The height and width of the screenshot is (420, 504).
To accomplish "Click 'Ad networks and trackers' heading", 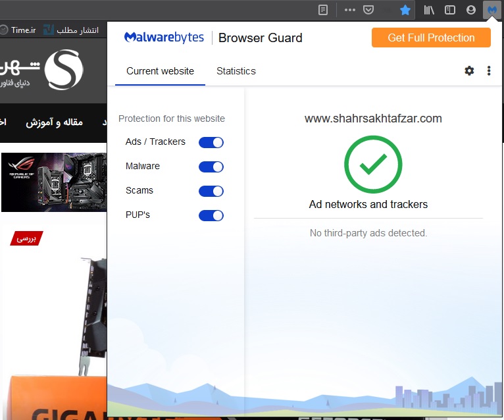I will tap(368, 205).
